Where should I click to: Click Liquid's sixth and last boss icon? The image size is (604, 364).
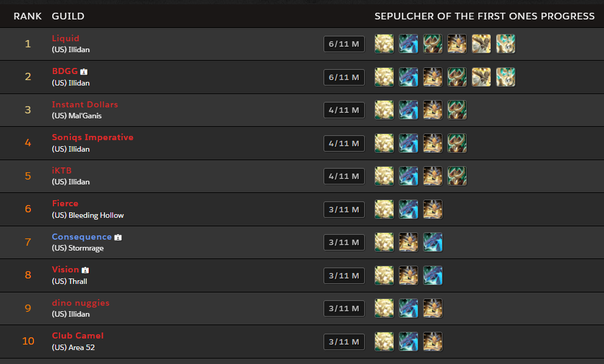click(x=506, y=44)
